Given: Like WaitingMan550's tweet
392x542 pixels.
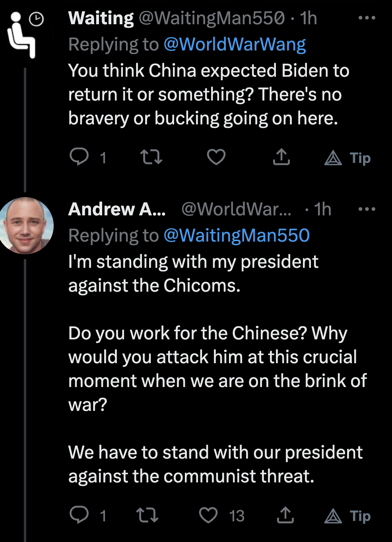Looking at the screenshot, I should click(216, 157).
